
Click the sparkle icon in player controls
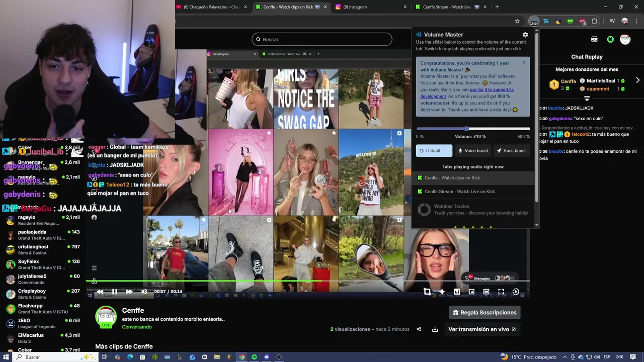point(442,292)
